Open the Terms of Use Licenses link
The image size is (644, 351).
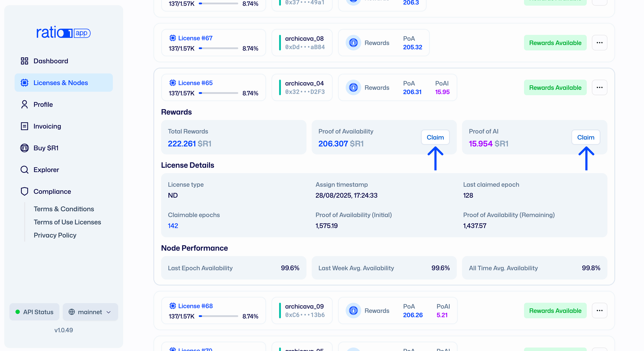[67, 222]
